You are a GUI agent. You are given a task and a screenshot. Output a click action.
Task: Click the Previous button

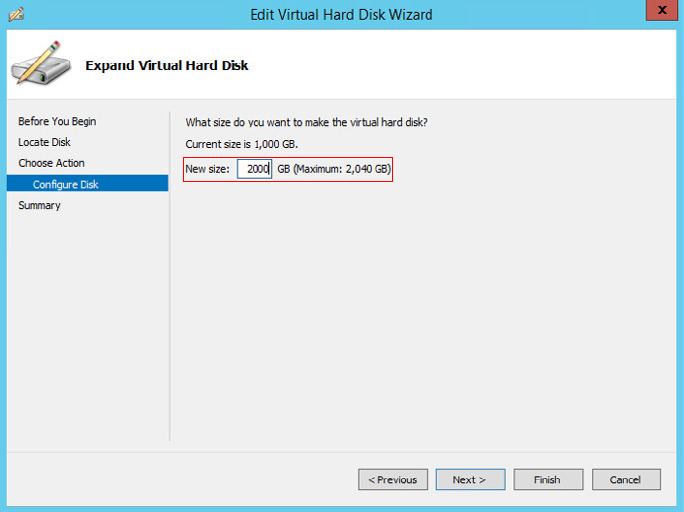393,479
